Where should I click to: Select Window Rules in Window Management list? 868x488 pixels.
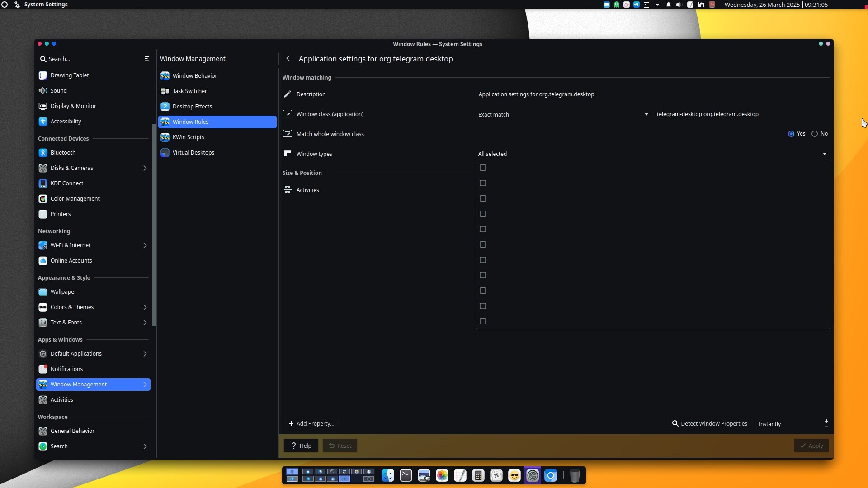pos(217,122)
